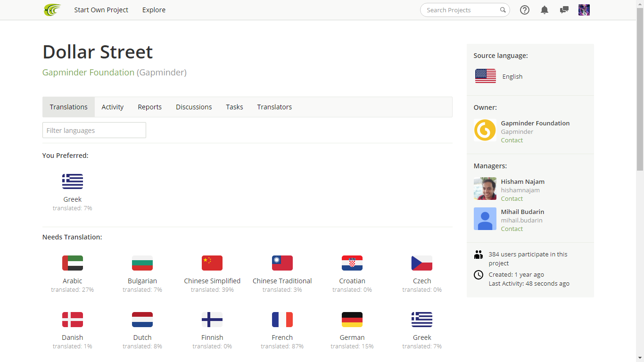This screenshot has width=644, height=362.
Task: Open Mihail Budarin name link
Action: pyautogui.click(x=522, y=212)
